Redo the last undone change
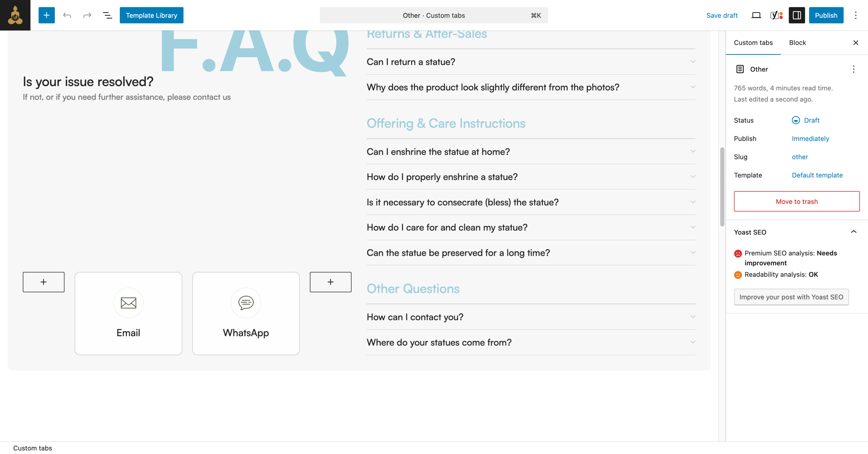The width and height of the screenshot is (868, 454). [x=87, y=15]
